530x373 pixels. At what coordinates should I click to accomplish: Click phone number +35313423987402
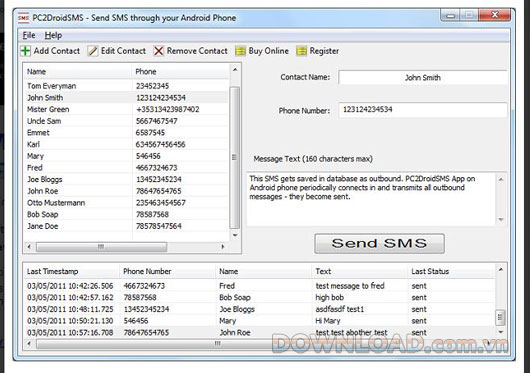[x=168, y=109]
